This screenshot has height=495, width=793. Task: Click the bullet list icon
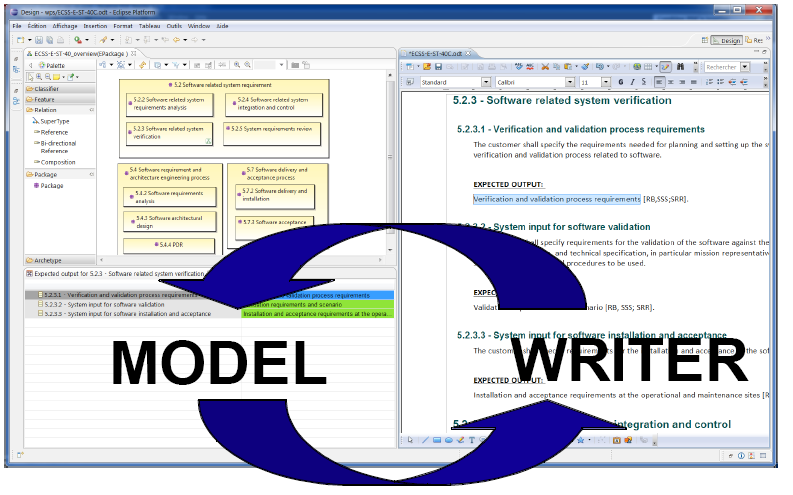pos(721,82)
